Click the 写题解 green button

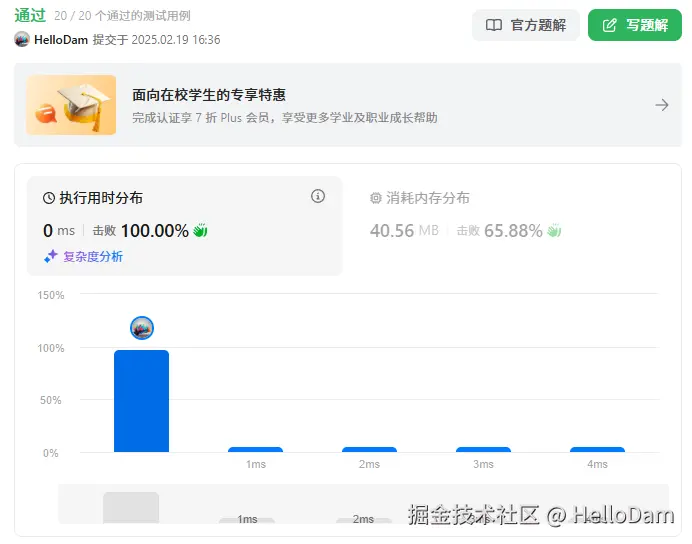635,25
